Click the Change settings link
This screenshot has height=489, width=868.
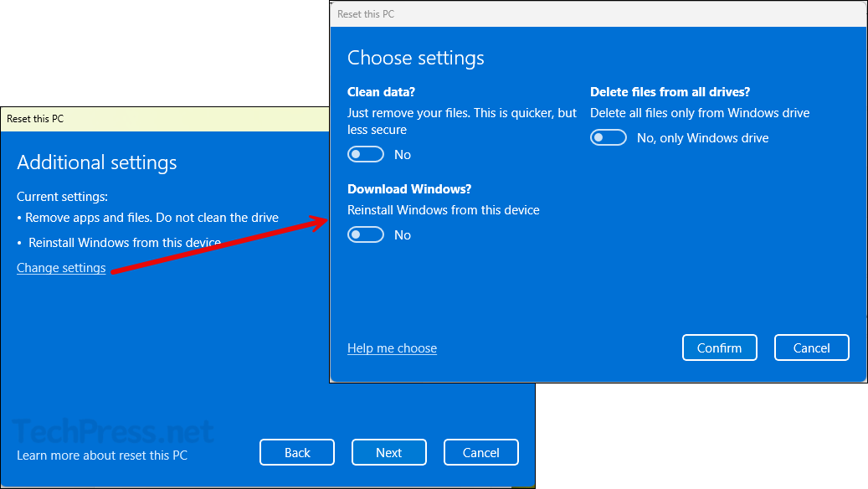61,268
